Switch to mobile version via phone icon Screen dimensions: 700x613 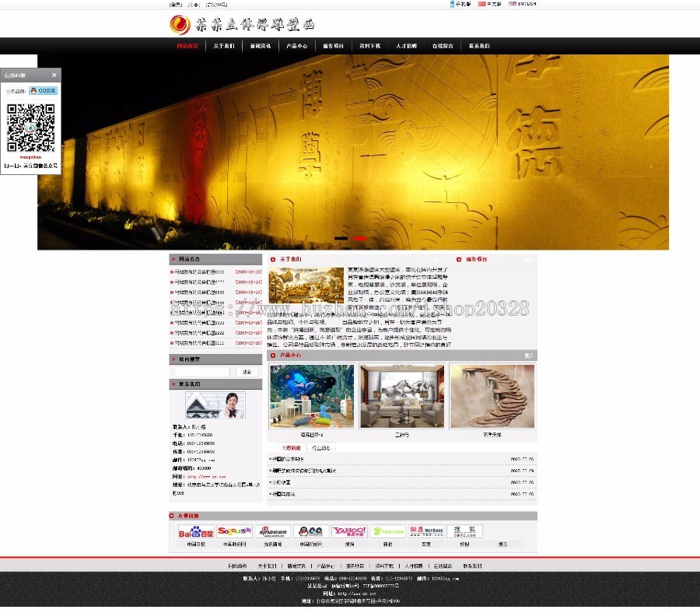point(460,4)
